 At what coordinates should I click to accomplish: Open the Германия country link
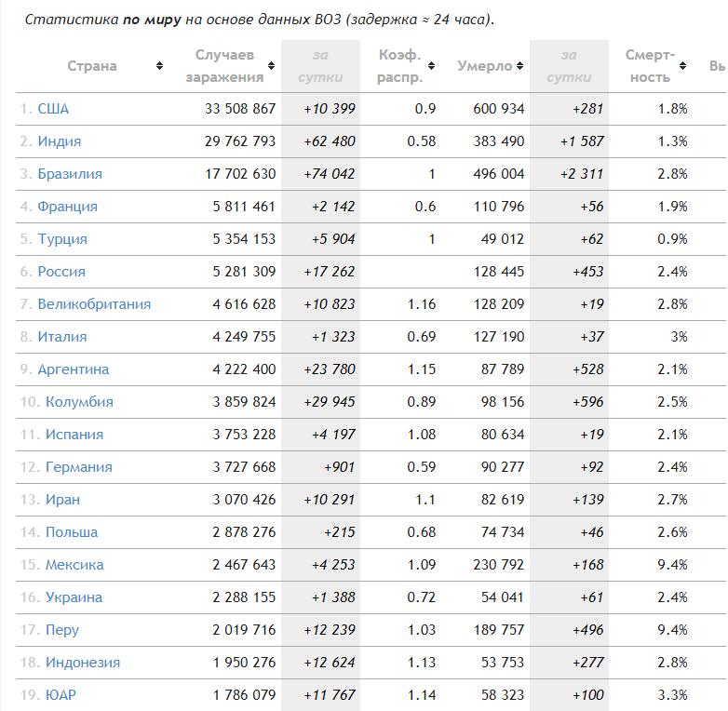[79, 467]
